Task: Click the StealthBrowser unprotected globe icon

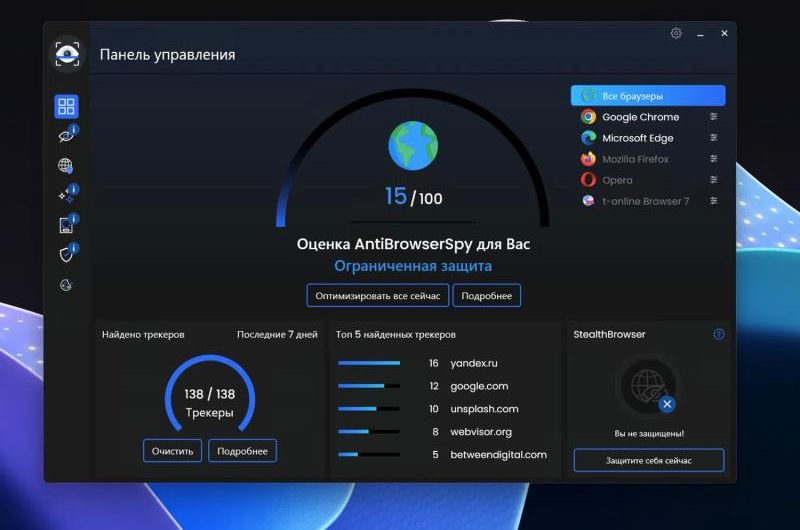Action: coord(648,386)
